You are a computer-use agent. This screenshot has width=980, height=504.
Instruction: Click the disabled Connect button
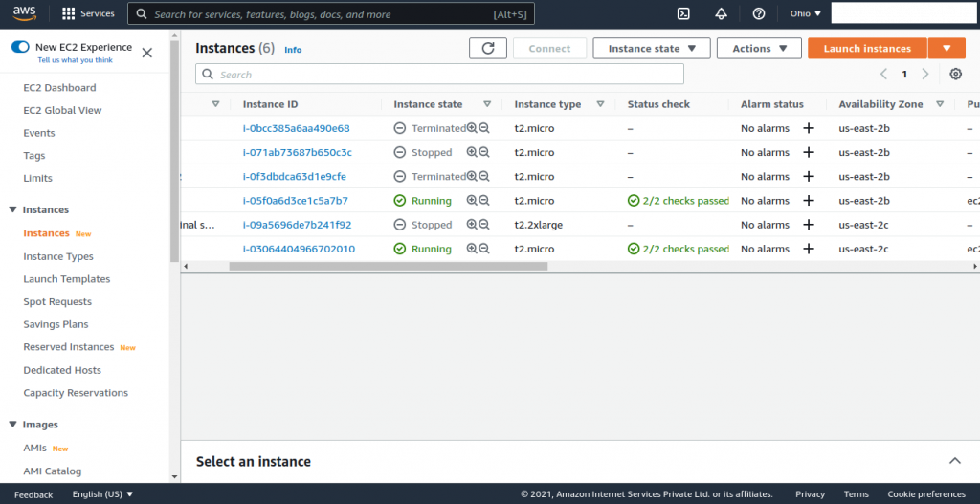tap(550, 48)
